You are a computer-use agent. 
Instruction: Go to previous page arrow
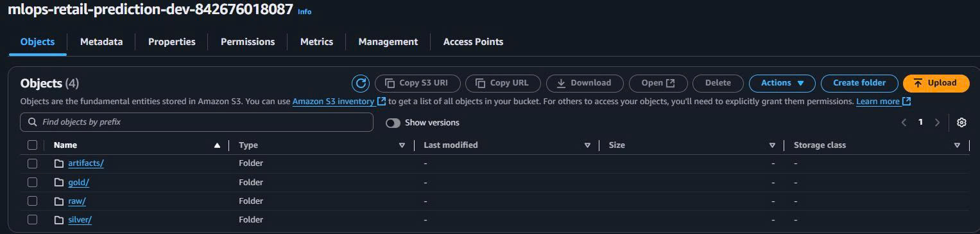tap(904, 122)
